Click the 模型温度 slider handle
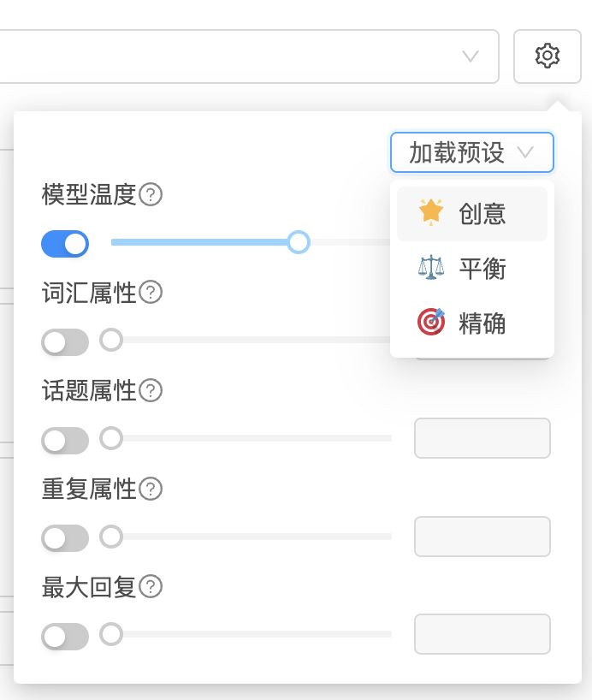Viewport: 592px width, 700px height. 298,242
